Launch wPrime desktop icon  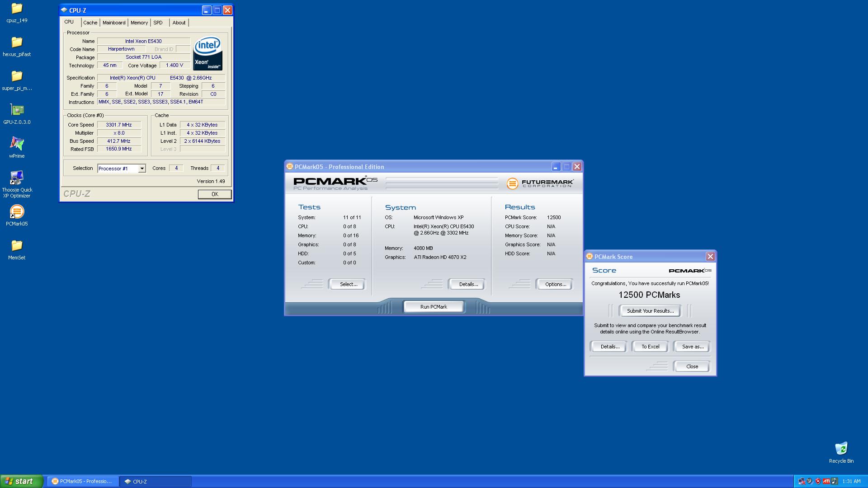tap(17, 148)
